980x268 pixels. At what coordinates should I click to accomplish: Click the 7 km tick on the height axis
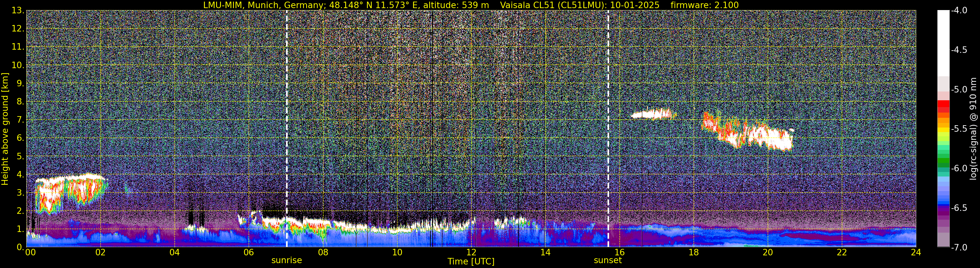(x=20, y=120)
